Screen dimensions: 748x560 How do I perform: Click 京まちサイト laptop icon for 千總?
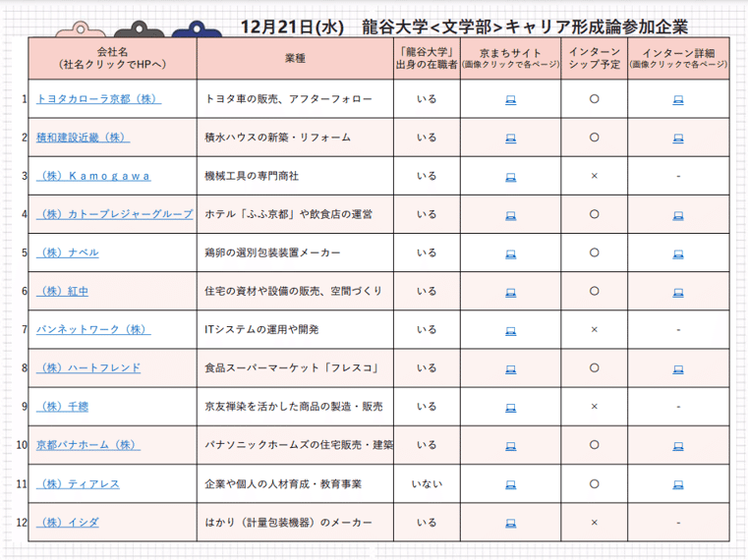coord(510,408)
